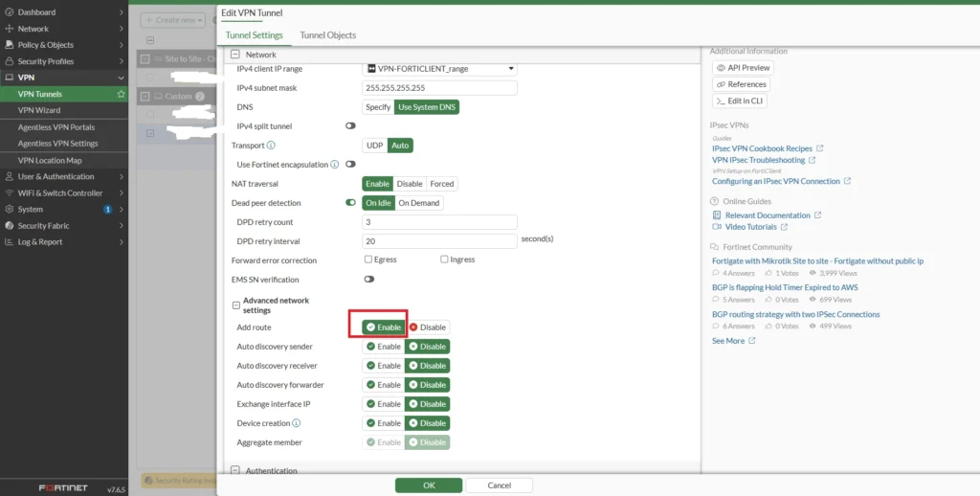Select Enable for Auto discovery forwarder
980x496 pixels.
383,385
